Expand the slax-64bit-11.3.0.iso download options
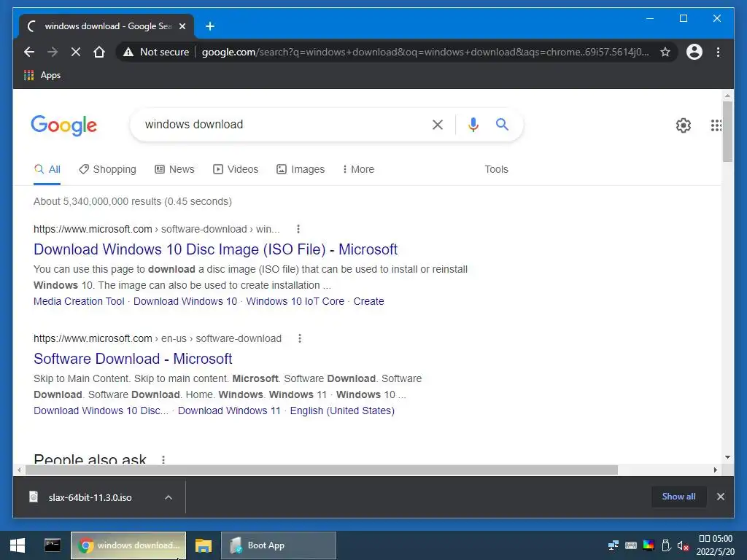Image resolution: width=747 pixels, height=560 pixels. [169, 497]
